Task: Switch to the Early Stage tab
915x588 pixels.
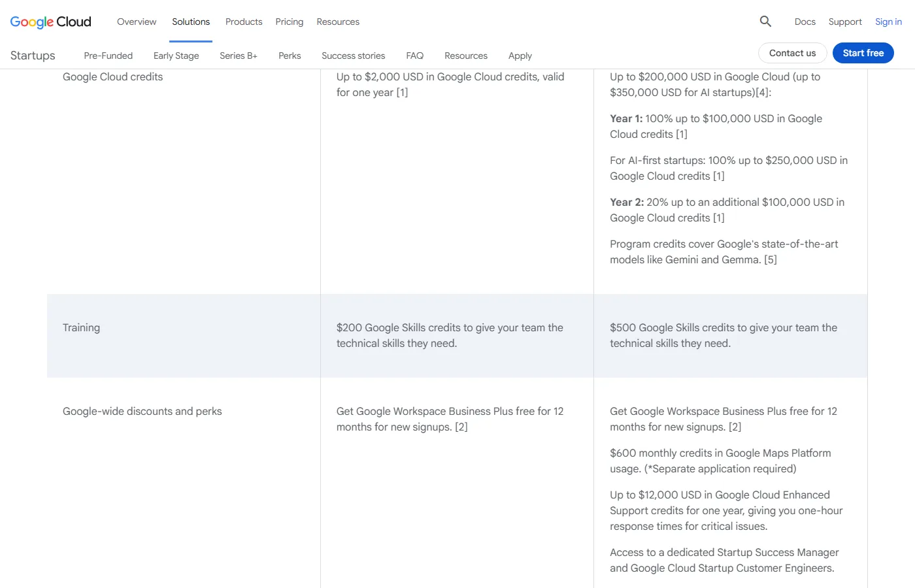Action: point(176,56)
